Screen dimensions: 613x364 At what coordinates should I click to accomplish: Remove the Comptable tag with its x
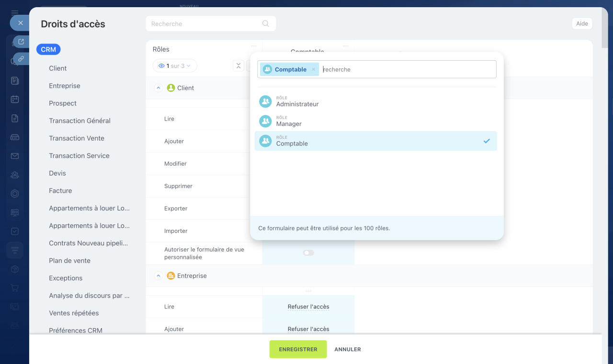pos(314,69)
